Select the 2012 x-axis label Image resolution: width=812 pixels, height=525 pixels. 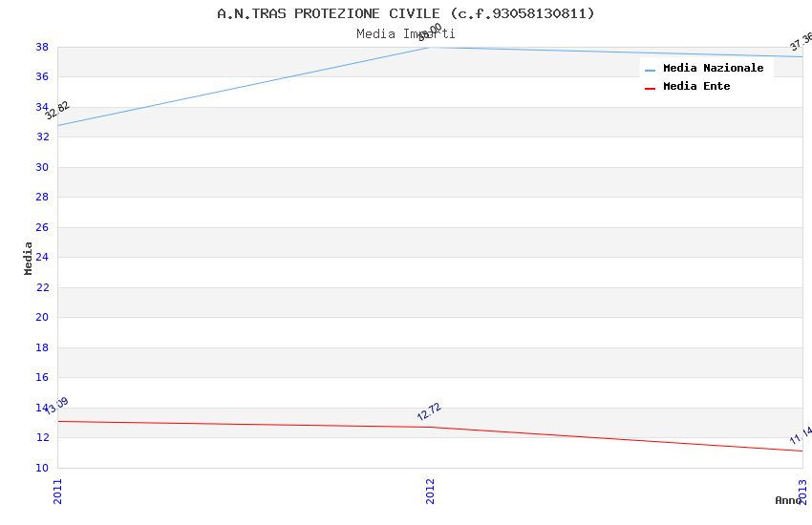point(430,492)
